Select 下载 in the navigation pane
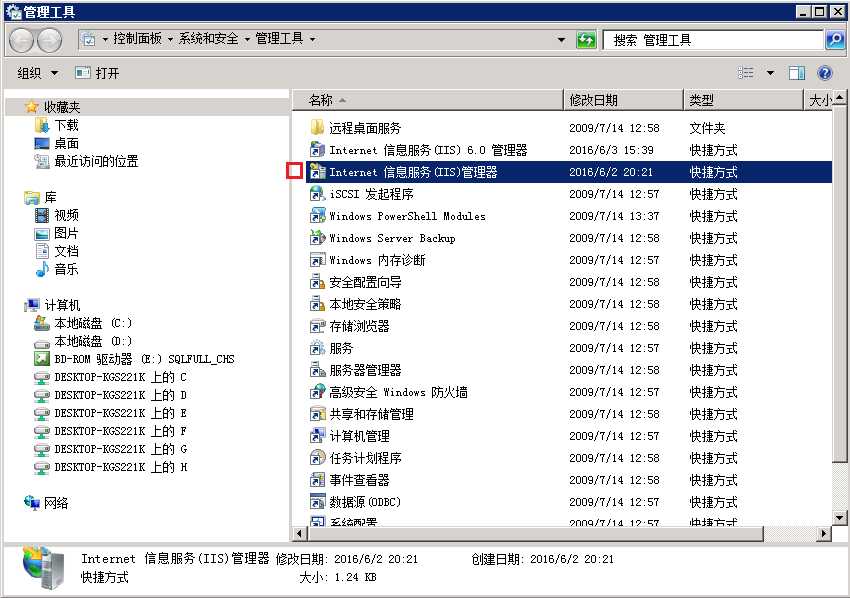Screen dimensions: 850x598 (66, 125)
